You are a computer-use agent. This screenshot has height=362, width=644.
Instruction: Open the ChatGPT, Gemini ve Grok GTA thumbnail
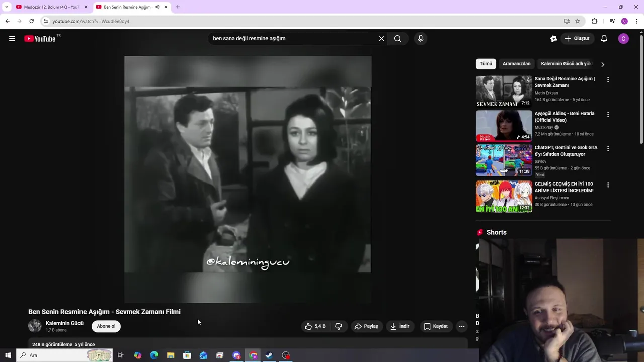point(504,160)
